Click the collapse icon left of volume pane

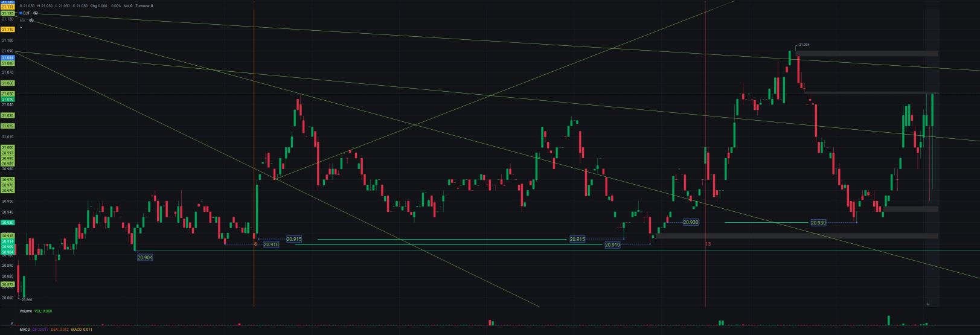pos(13,324)
